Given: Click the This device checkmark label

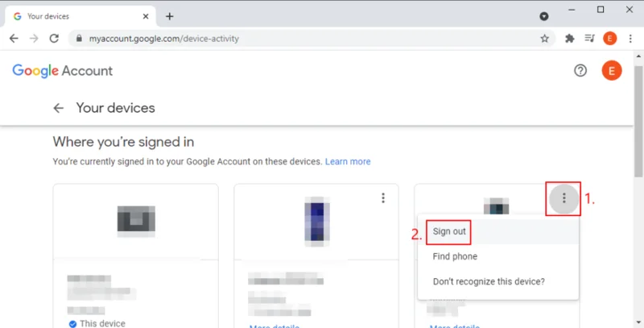Looking at the screenshot, I should point(97,323).
